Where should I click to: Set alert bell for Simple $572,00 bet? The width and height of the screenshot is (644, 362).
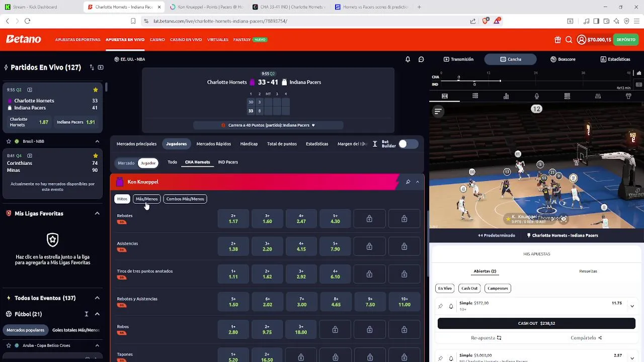(451, 306)
